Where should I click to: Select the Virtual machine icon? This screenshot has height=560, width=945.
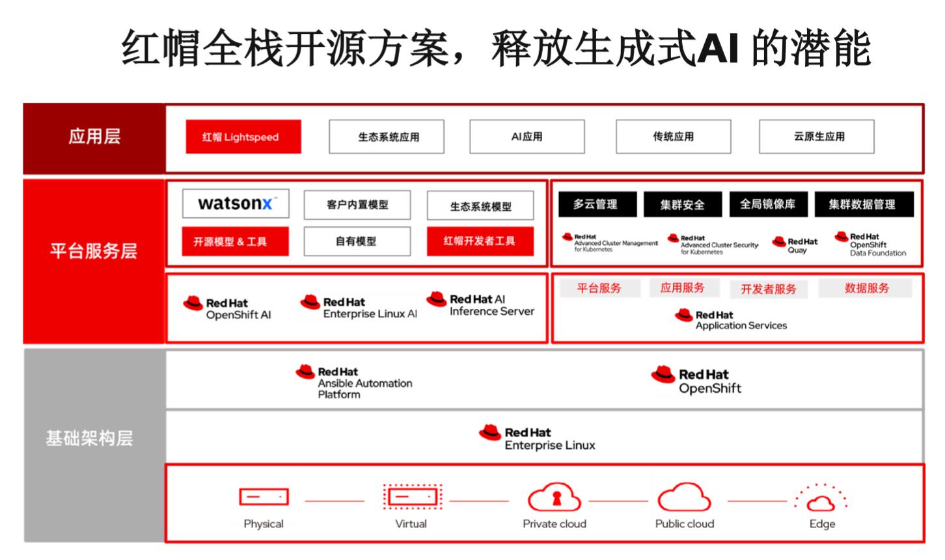[x=412, y=497]
